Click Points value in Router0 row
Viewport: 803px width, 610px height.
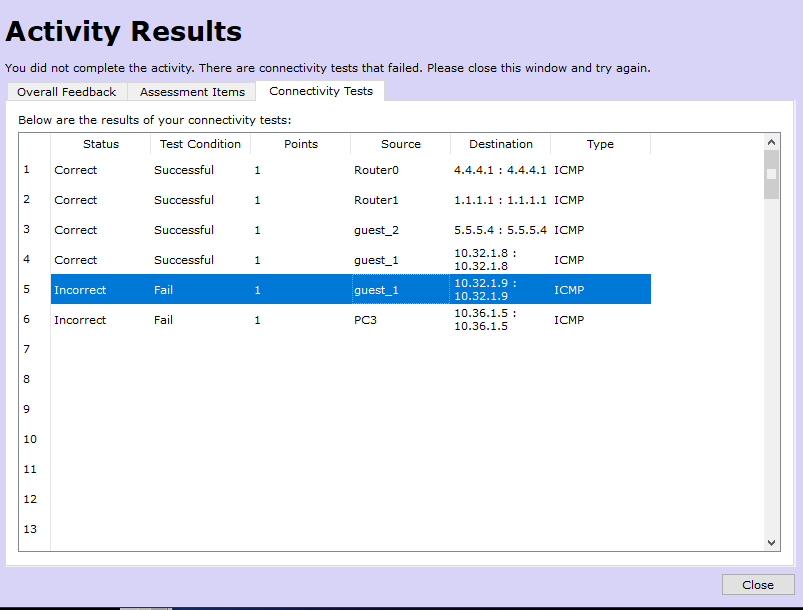point(301,170)
